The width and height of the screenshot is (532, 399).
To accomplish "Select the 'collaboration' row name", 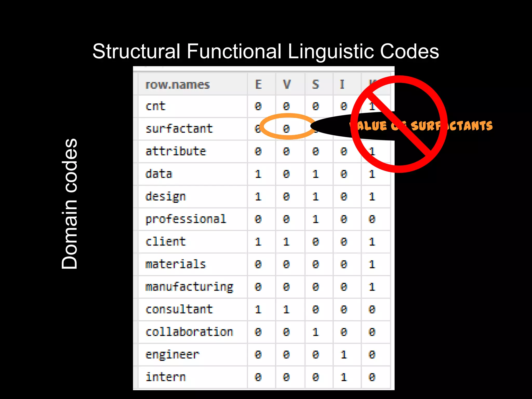I will coord(189,332).
